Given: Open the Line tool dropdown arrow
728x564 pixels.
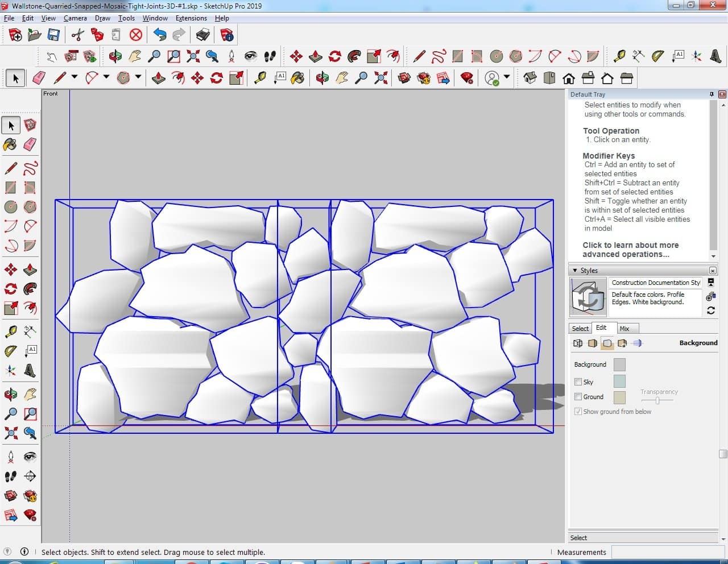Looking at the screenshot, I should (74, 77).
